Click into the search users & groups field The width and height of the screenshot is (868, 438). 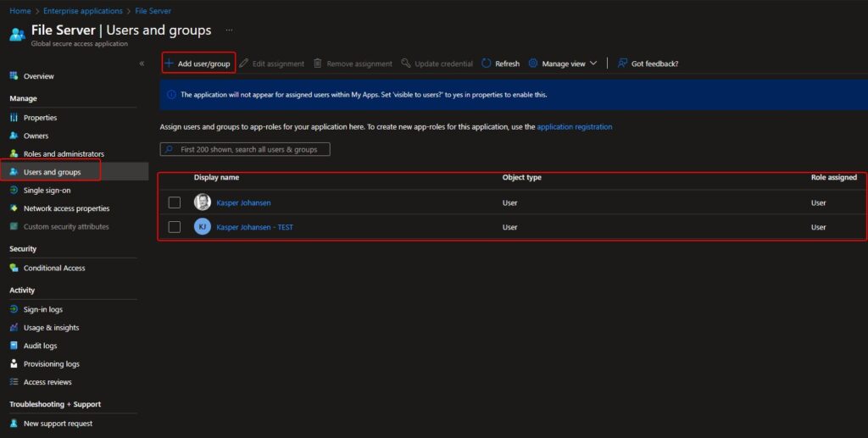coord(245,149)
